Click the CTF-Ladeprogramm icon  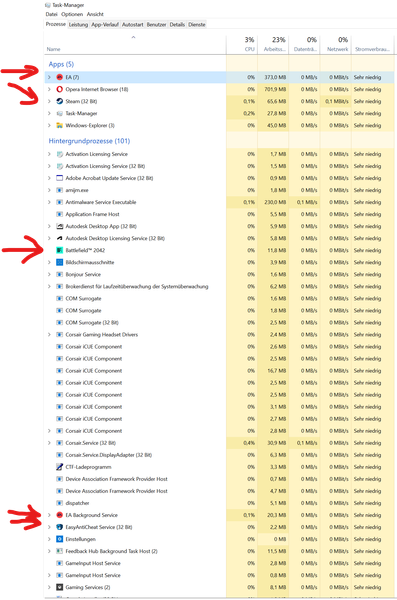click(x=59, y=467)
